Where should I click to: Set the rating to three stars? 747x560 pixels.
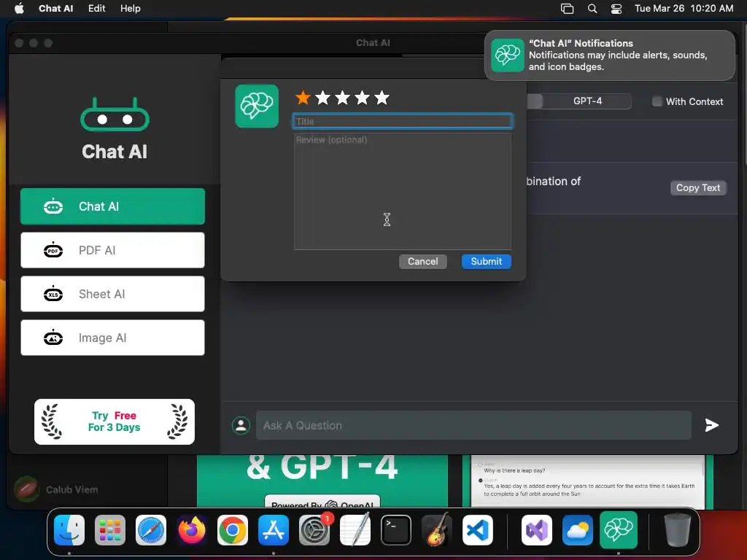pyautogui.click(x=342, y=98)
